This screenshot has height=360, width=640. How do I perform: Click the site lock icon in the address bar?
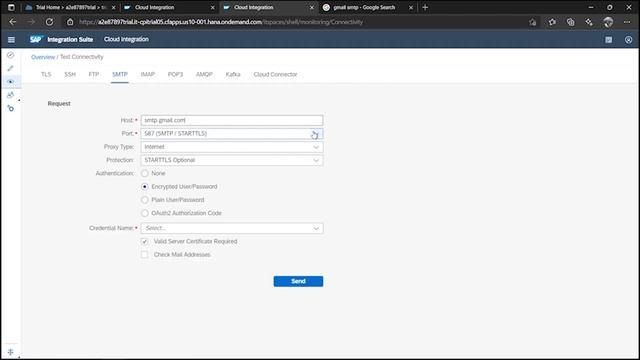click(70, 22)
